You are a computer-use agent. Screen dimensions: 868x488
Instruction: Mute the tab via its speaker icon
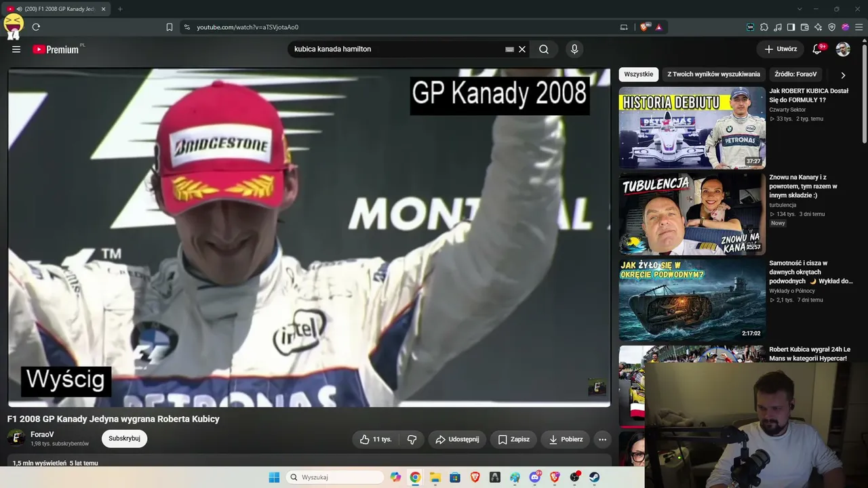click(18, 9)
